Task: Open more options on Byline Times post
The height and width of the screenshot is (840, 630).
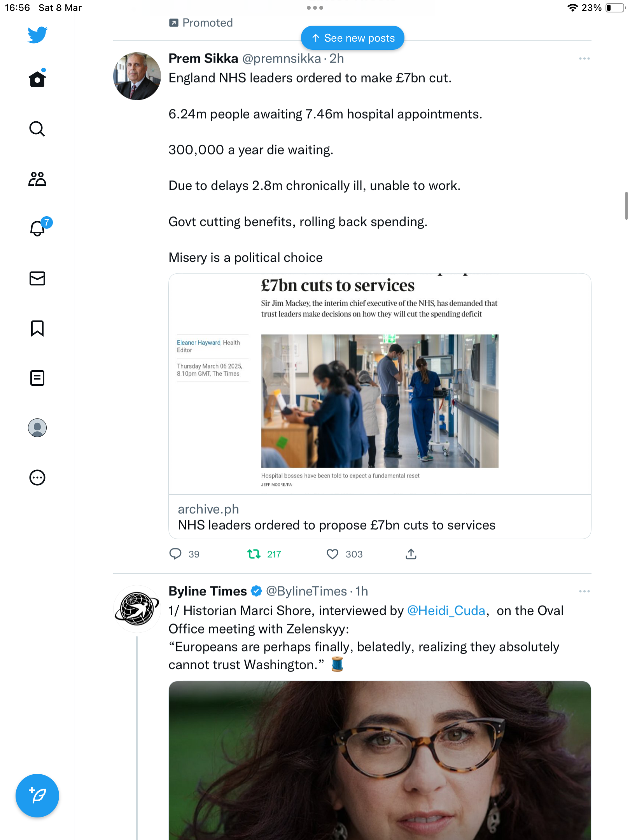Action: tap(584, 591)
